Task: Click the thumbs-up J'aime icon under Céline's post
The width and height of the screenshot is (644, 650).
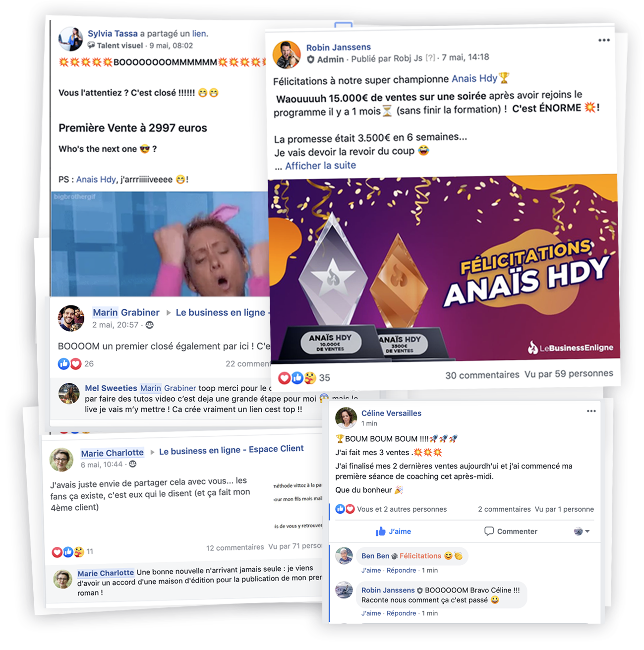Action: [380, 532]
